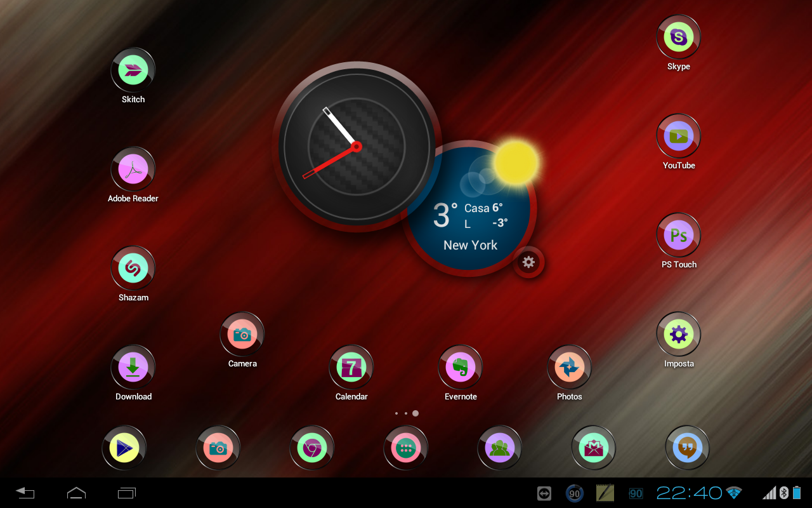Open Shazam
This screenshot has height=508, width=812.
pyautogui.click(x=133, y=269)
